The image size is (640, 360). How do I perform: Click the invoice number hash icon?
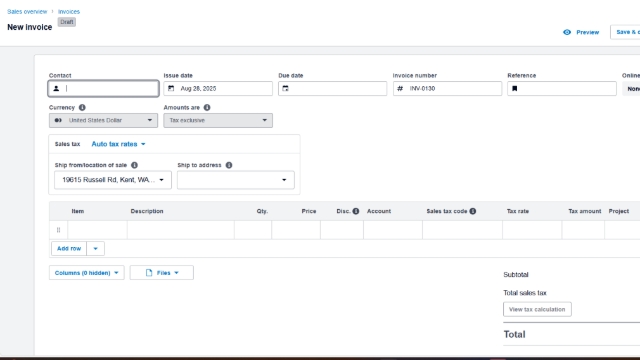click(x=400, y=88)
